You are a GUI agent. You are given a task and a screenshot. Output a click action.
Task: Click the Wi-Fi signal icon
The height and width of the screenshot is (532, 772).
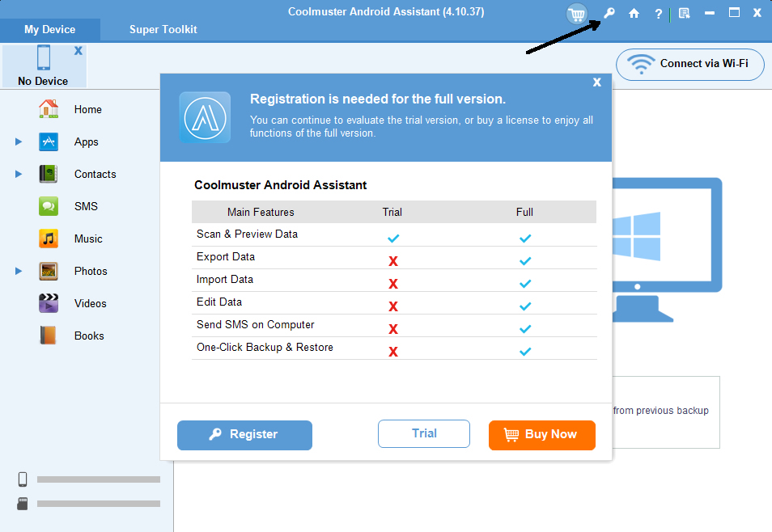click(641, 64)
